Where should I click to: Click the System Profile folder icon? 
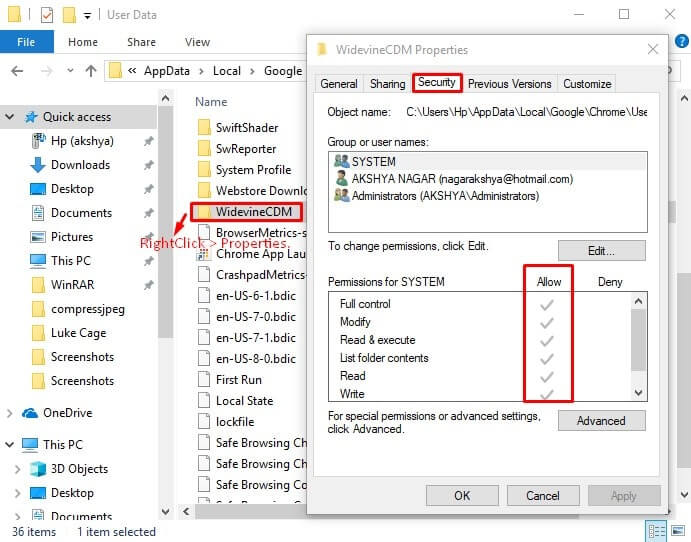pos(204,170)
